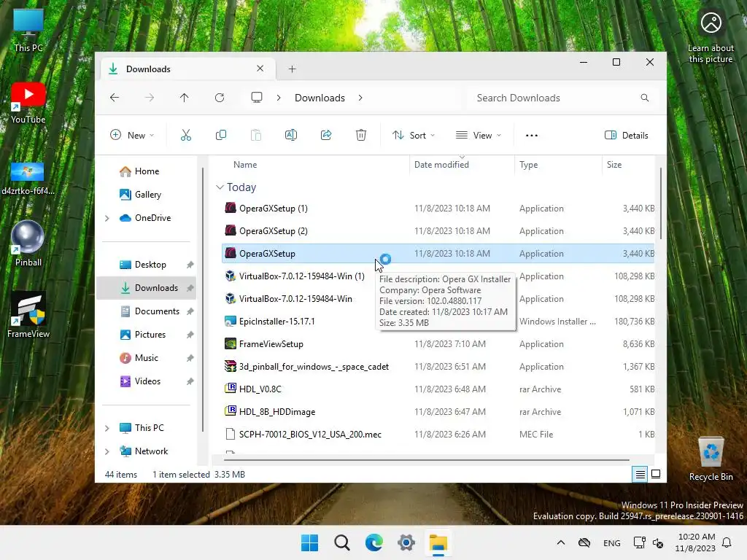Collapse the Today group
747x560 pixels.
click(x=220, y=187)
